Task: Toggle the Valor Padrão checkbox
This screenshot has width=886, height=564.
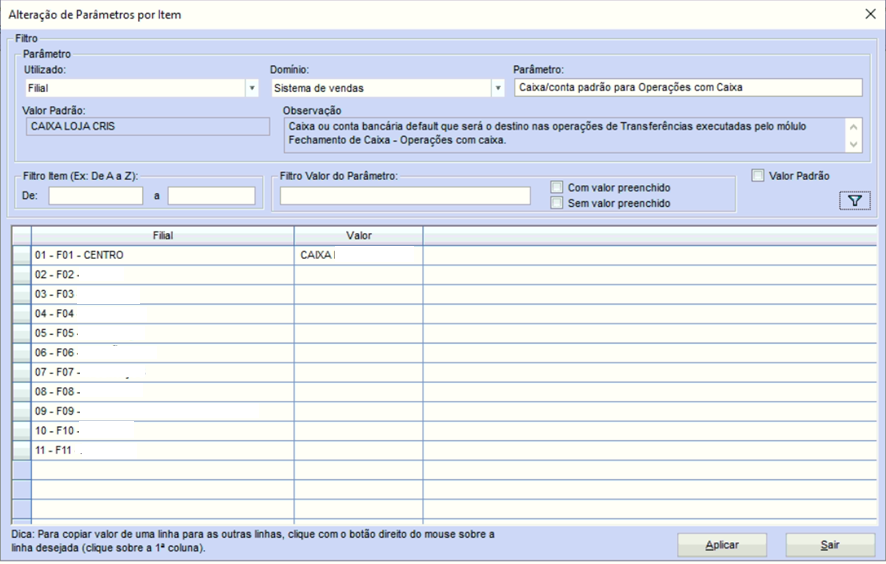Action: pos(758,176)
